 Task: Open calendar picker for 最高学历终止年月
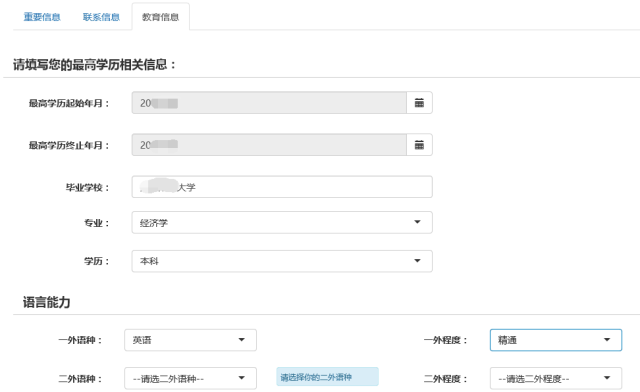(x=419, y=145)
